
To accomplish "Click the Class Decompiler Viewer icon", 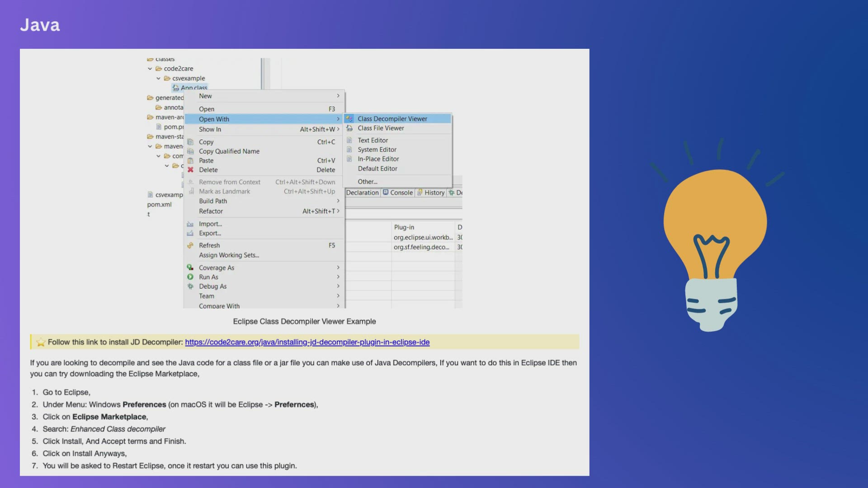I will (349, 119).
